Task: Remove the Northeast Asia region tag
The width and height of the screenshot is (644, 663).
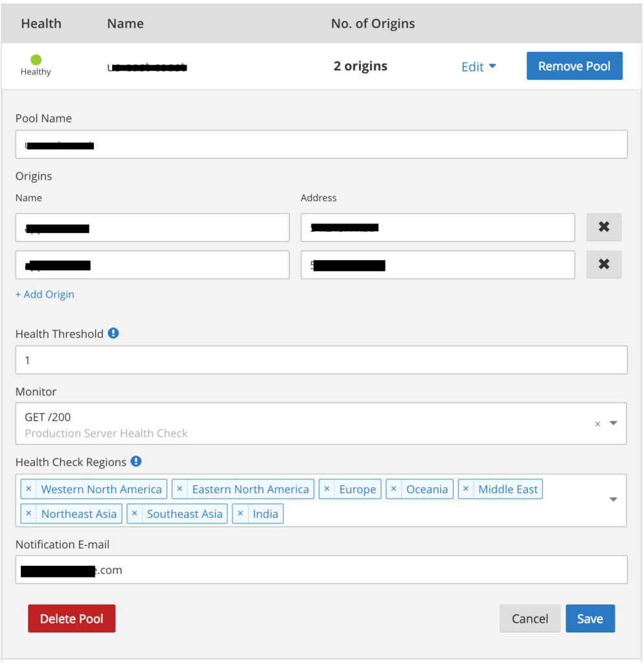Action: (28, 513)
